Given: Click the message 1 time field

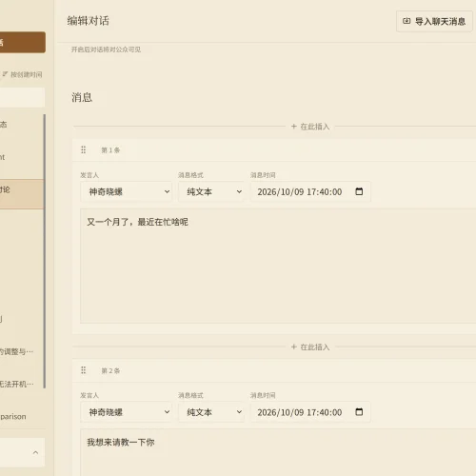Looking at the screenshot, I should (x=310, y=191).
